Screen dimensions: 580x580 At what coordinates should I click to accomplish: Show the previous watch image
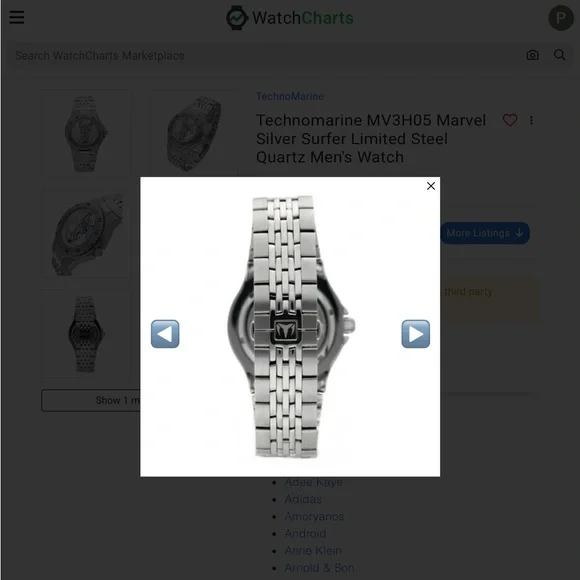pos(165,334)
